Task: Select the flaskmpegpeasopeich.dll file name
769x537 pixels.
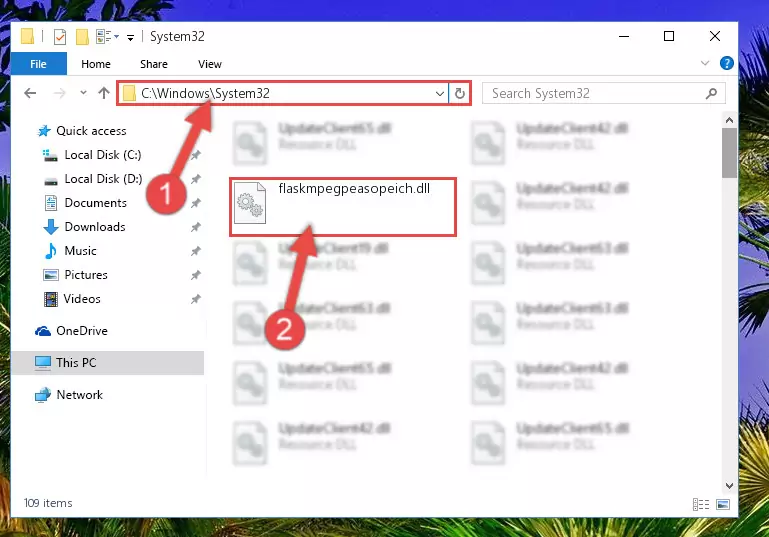Action: (354, 189)
